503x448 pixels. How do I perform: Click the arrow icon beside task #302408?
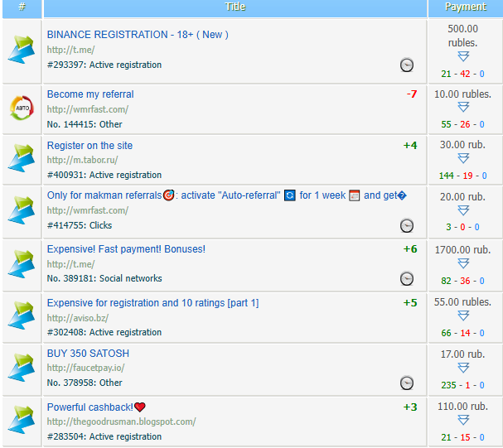(22, 316)
